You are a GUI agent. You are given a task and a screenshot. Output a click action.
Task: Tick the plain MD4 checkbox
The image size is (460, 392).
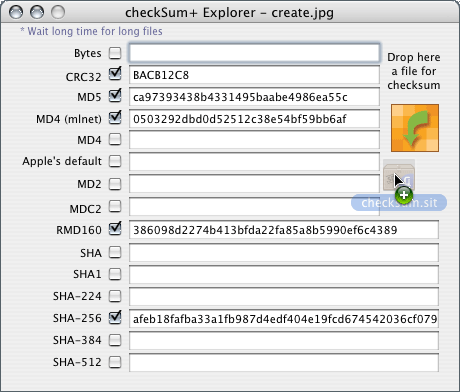[x=115, y=139]
